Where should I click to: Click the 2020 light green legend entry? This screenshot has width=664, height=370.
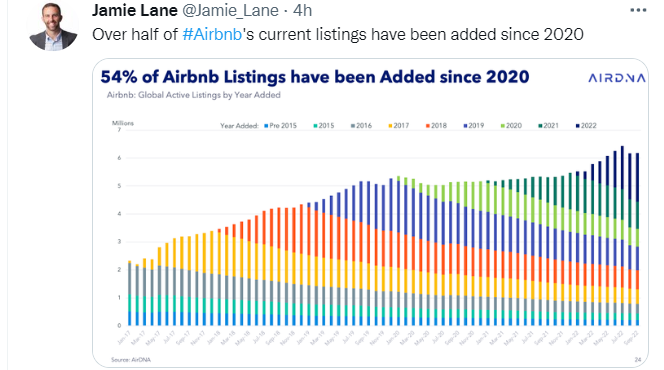(511, 126)
